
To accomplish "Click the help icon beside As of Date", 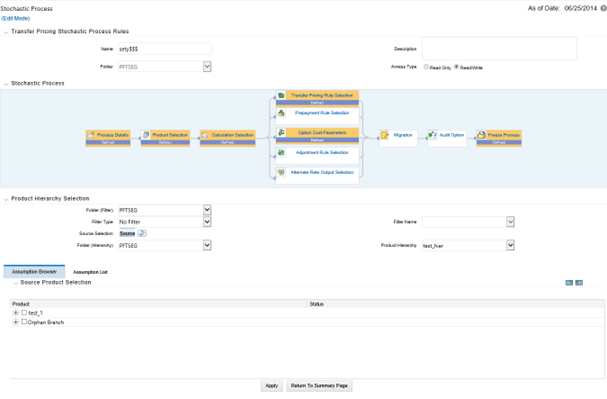I will click(x=604, y=8).
